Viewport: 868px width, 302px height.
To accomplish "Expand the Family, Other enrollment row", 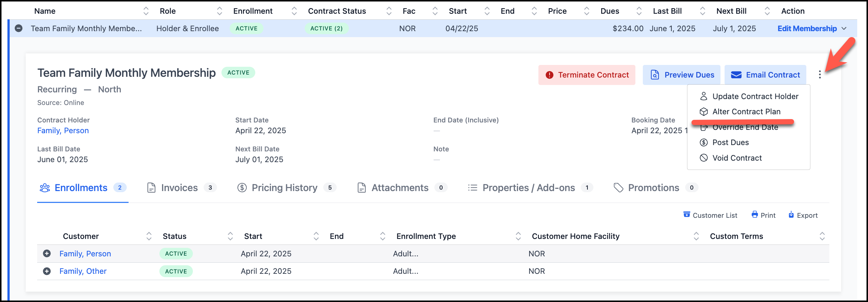I will point(47,271).
